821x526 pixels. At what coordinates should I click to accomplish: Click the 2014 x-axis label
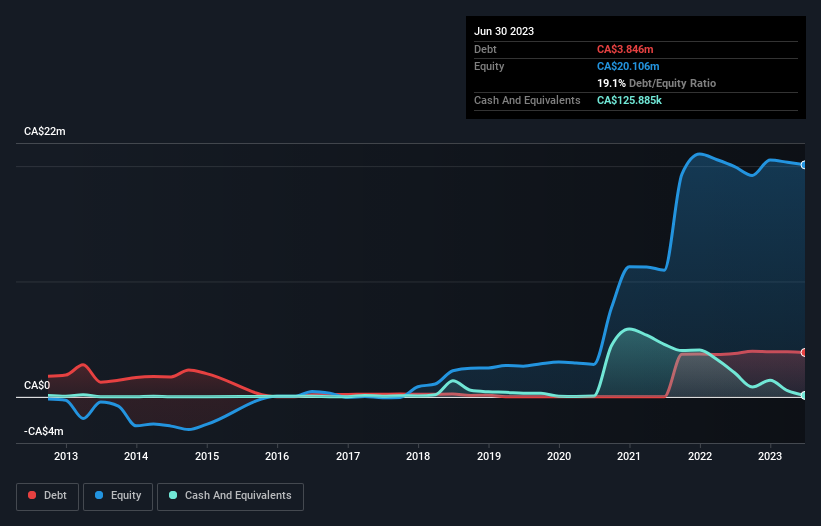[x=136, y=456]
